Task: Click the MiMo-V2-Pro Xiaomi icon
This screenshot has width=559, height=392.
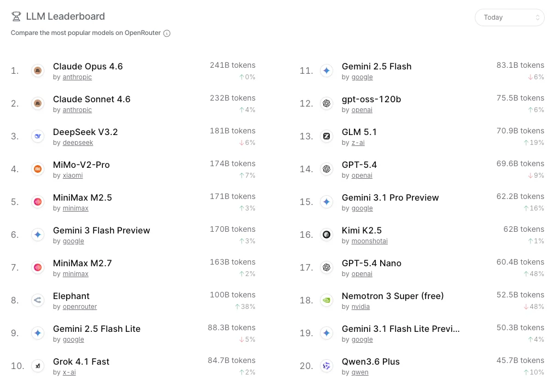Action: click(38, 169)
